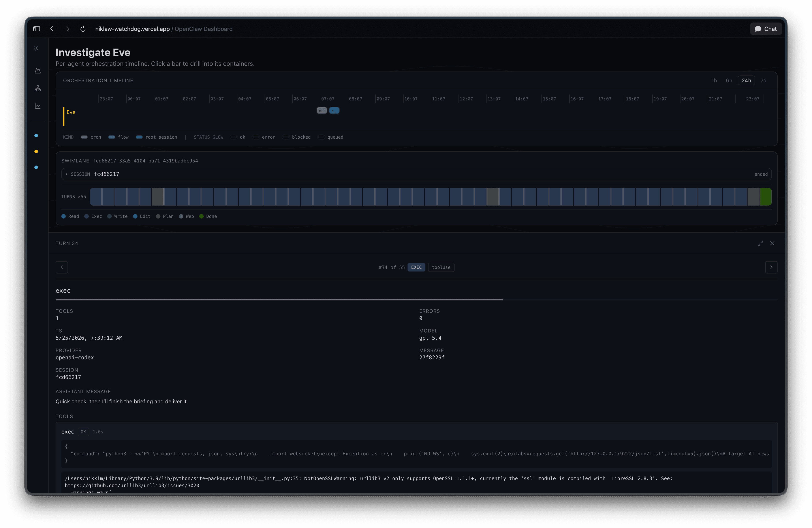Open the mountain-shaped overview icon
812x528 pixels.
(38, 71)
